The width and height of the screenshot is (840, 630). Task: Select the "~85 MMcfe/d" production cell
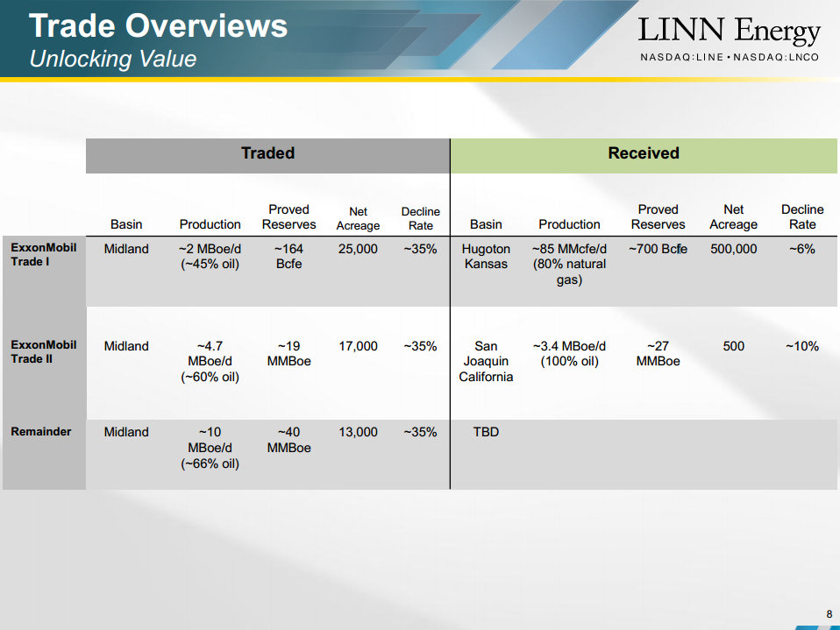pyautogui.click(x=569, y=264)
